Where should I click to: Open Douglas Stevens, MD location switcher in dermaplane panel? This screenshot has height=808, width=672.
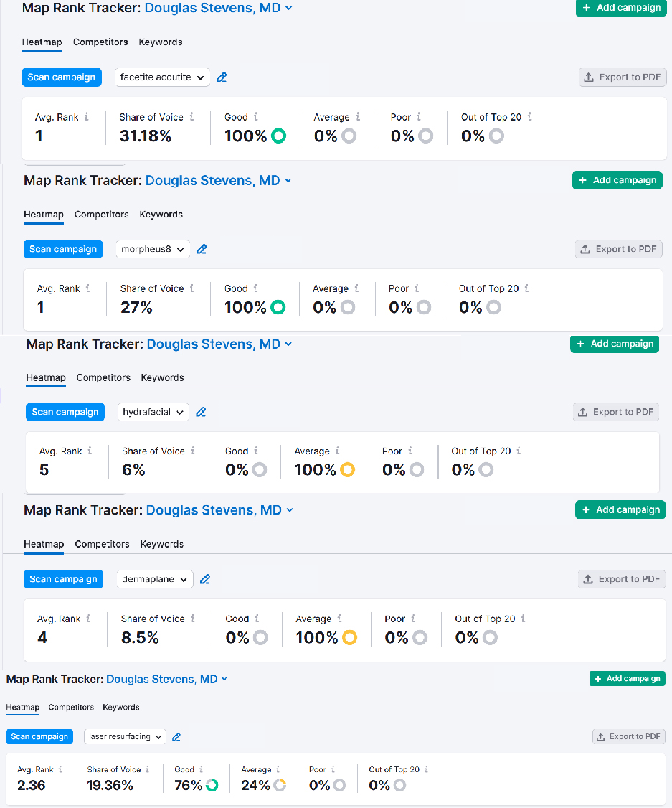coord(219,510)
